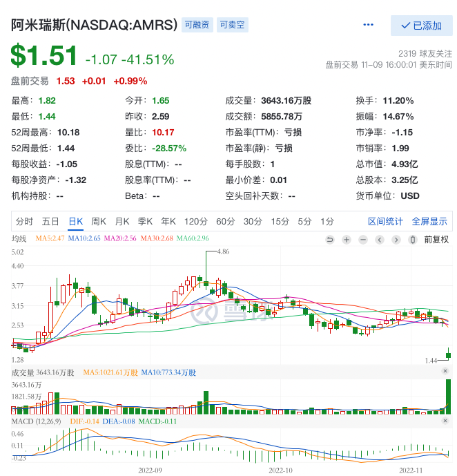
Task: Click the 2319 球友关注 follower count
Action: tap(425, 53)
